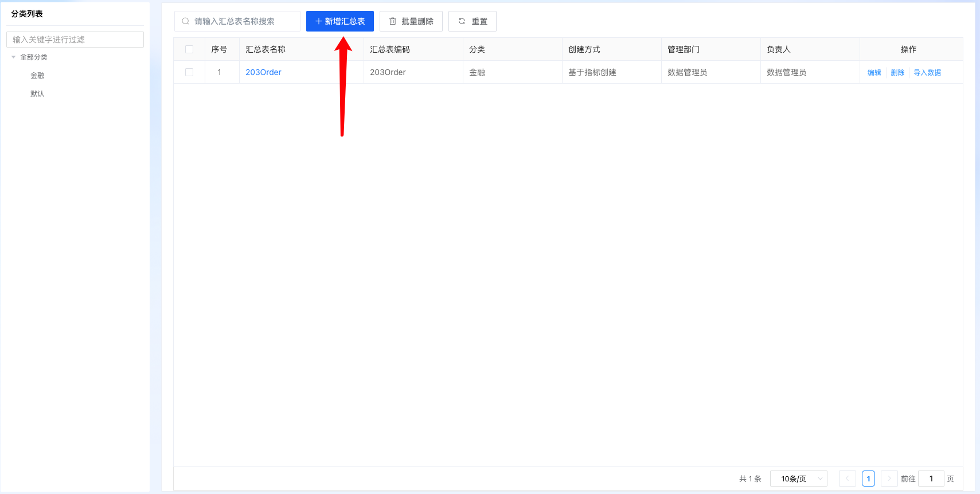The width and height of the screenshot is (980, 494).
Task: Go to previous page arrow
Action: [847, 479]
